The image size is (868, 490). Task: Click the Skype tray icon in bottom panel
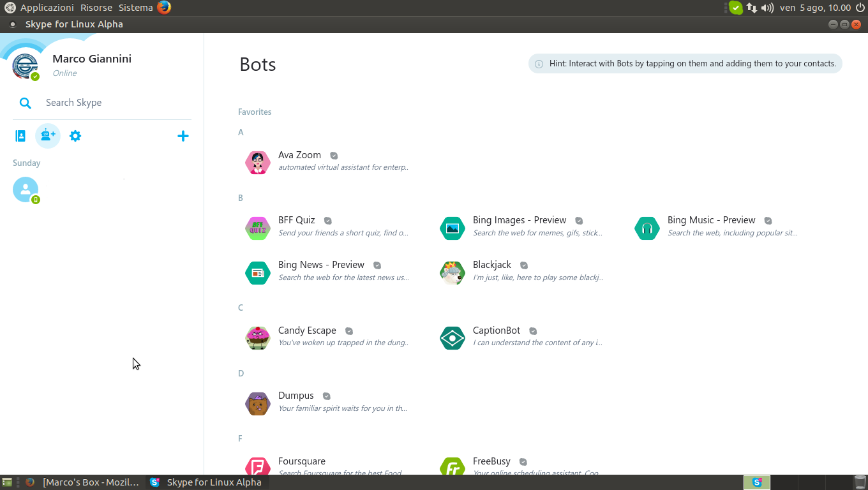[x=757, y=482]
